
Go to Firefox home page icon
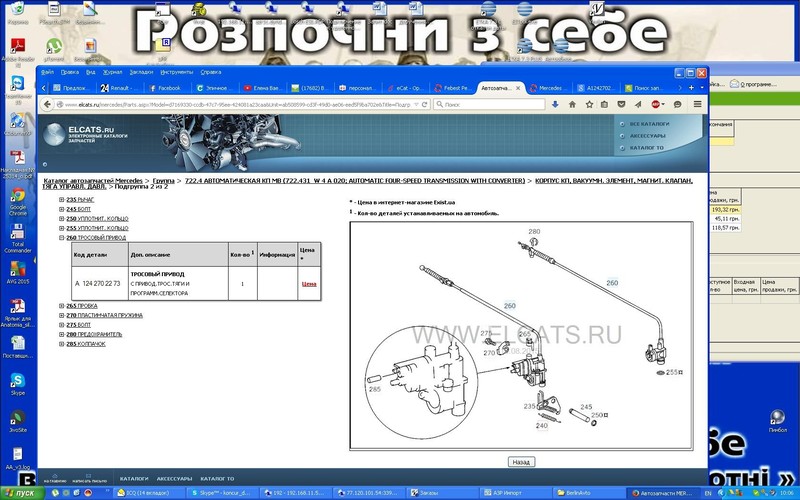click(572, 104)
